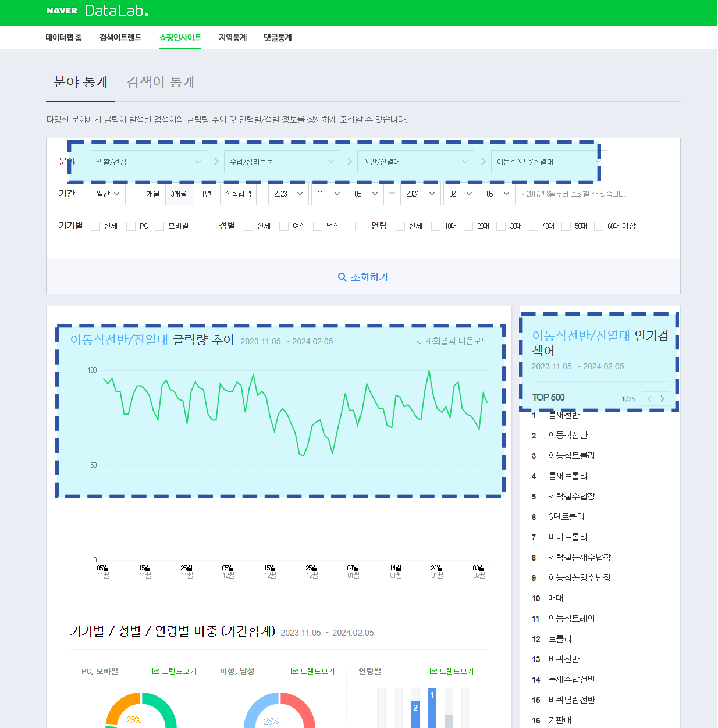Viewport: 718px width, 728px height.
Task: Switch to 검색어 통계 tab
Action: point(161,82)
